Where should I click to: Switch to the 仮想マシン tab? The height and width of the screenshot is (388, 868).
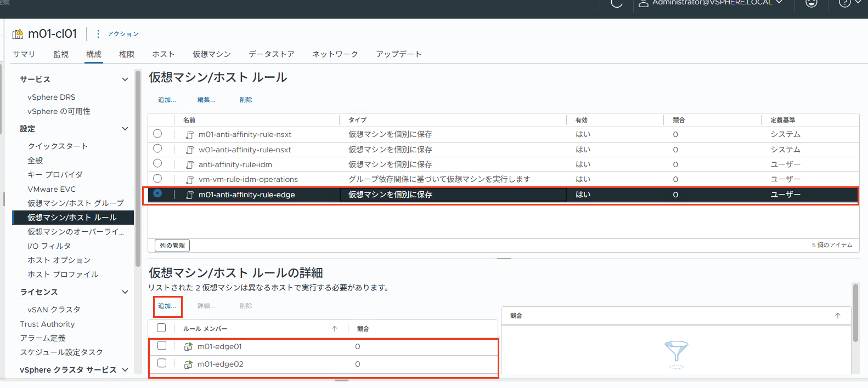[212, 54]
